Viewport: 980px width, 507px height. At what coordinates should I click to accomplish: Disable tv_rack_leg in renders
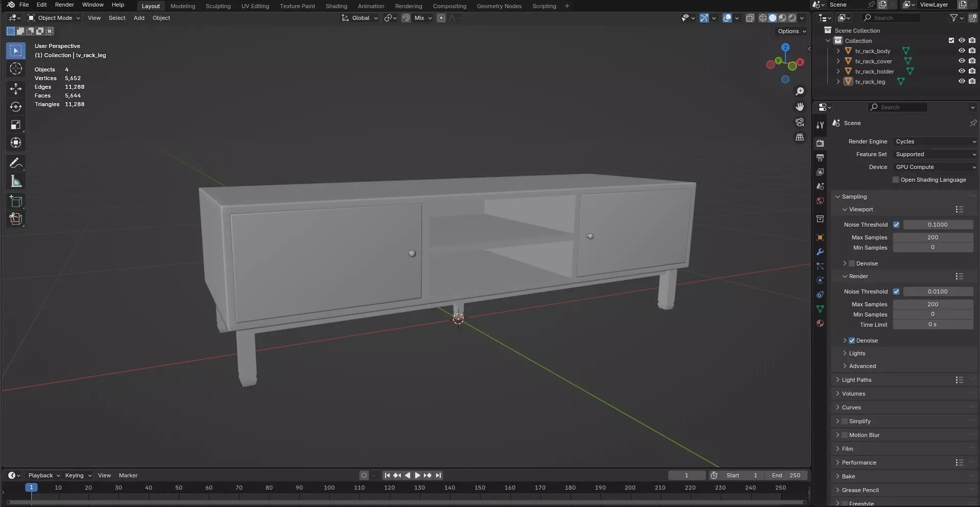[972, 81]
